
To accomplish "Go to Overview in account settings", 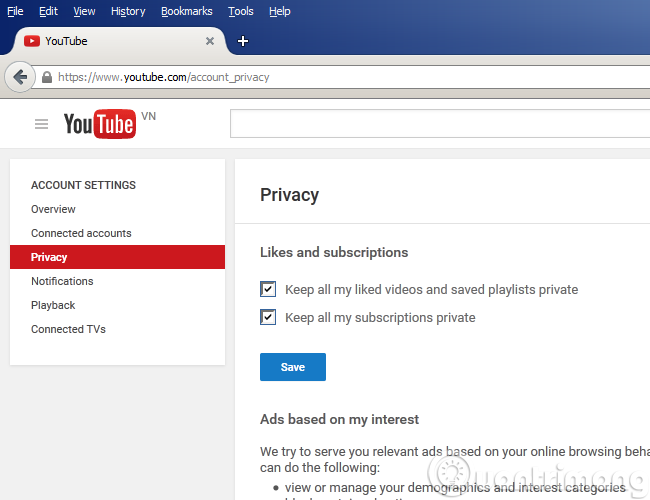I will pyautogui.click(x=53, y=209).
